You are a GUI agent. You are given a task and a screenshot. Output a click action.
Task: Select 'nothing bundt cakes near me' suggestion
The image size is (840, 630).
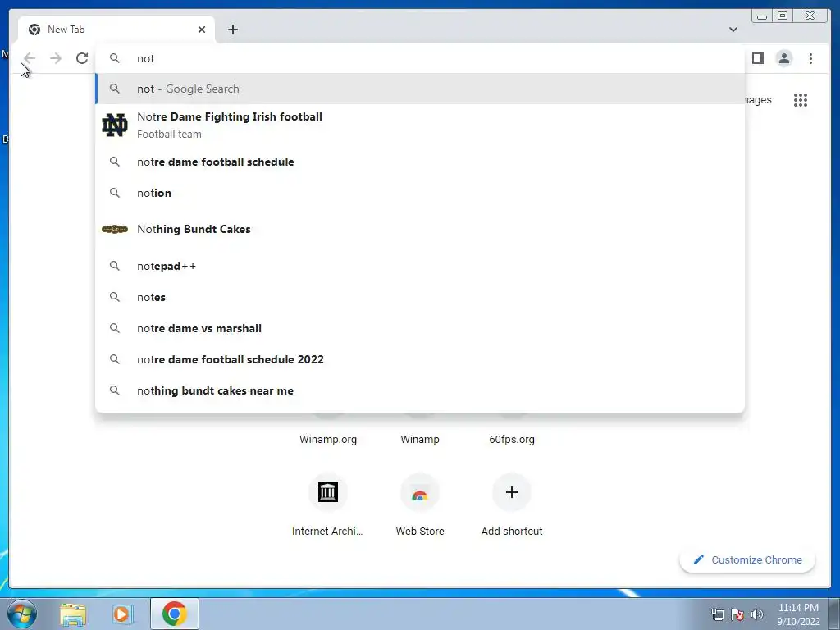point(420,390)
